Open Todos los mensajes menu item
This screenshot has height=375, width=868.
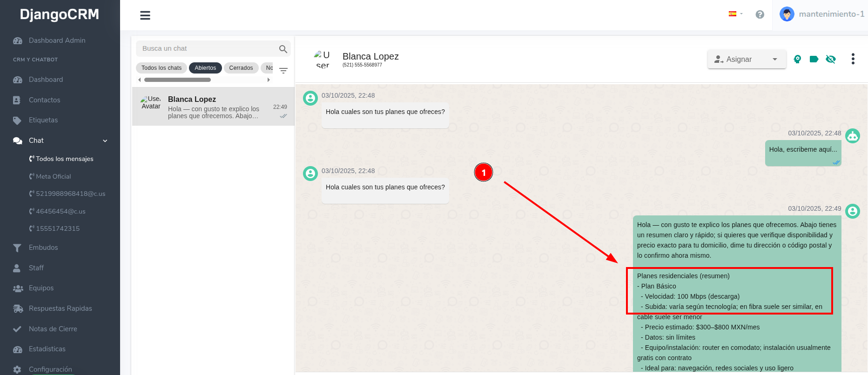point(64,159)
